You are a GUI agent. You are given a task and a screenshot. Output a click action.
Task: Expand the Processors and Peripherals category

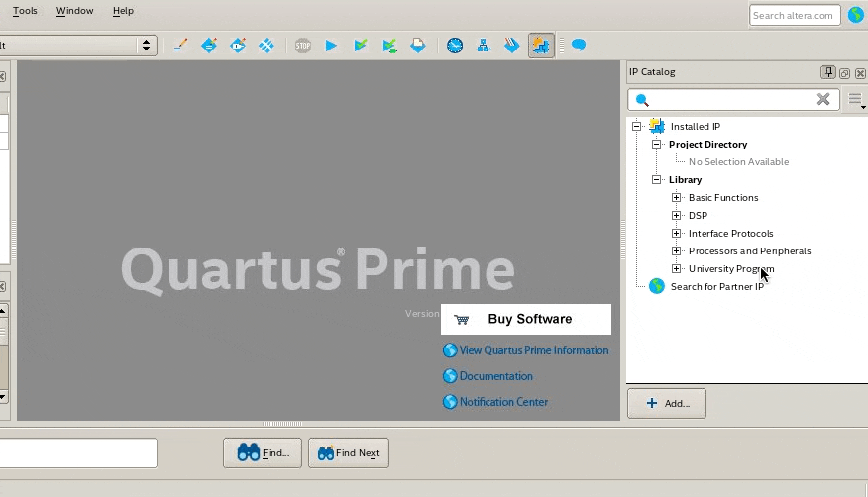pos(676,251)
